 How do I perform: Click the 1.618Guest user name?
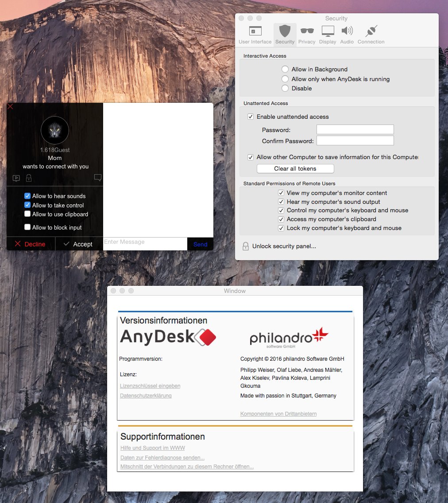tap(55, 150)
